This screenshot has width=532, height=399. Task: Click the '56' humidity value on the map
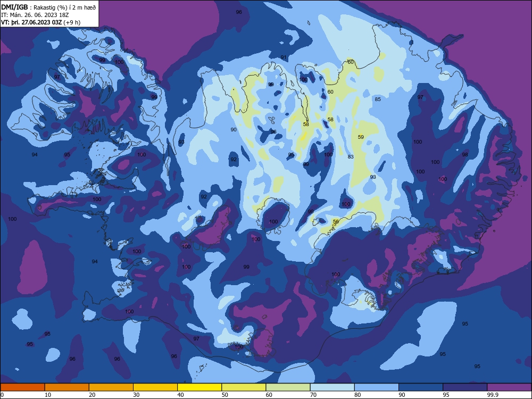coord(336,221)
